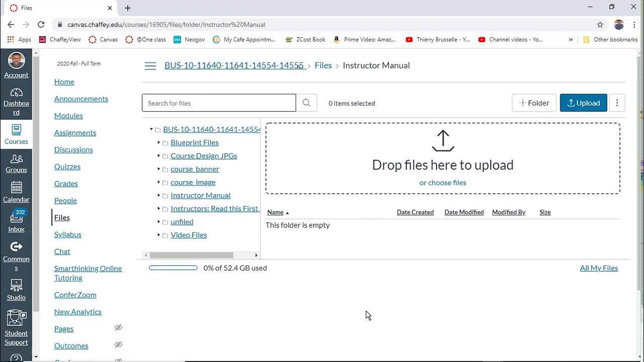644x362 pixels.
Task: Open the Prime Video bookmark
Action: tap(364, 39)
